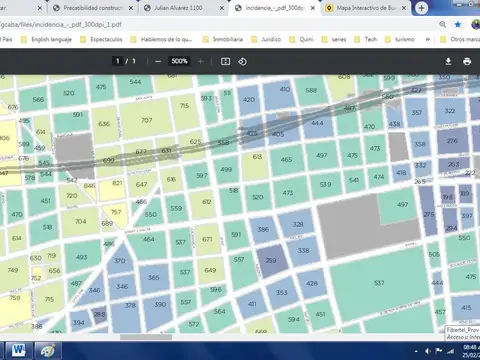Click map block labeled 493
Screen dimensions: 480x360
[x=81, y=257]
